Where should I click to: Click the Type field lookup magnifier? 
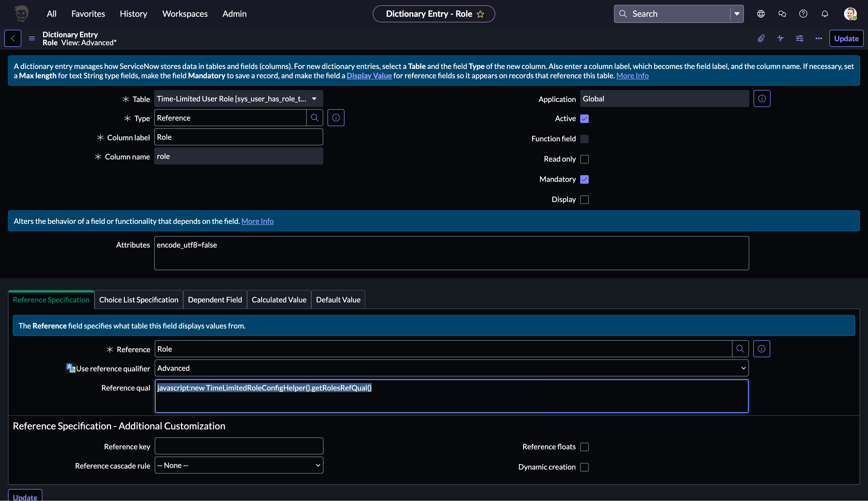tap(314, 118)
